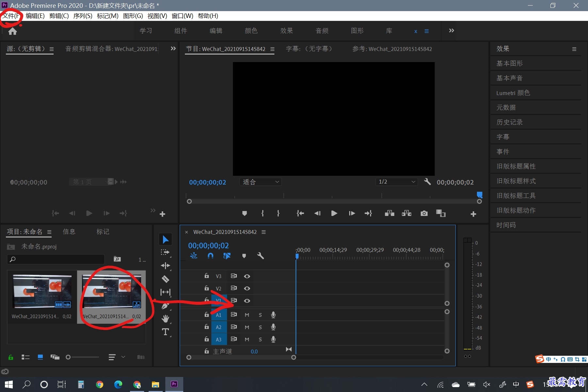Click timeline horizontal zoom scrollbar
This screenshot has width=588, height=392.
(x=241, y=357)
